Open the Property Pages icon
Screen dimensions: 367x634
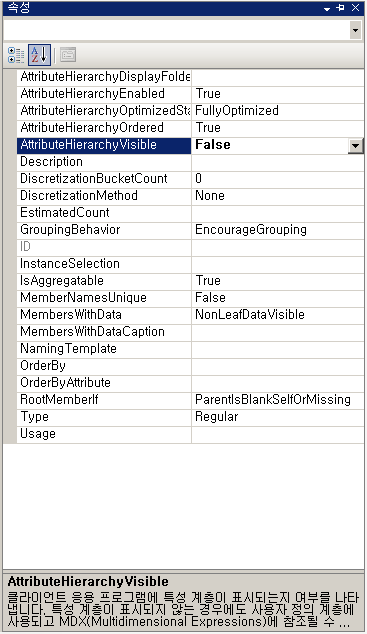[x=68, y=55]
